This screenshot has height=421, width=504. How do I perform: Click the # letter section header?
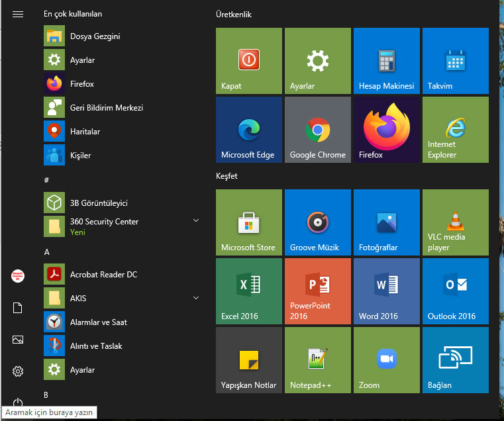click(x=46, y=180)
